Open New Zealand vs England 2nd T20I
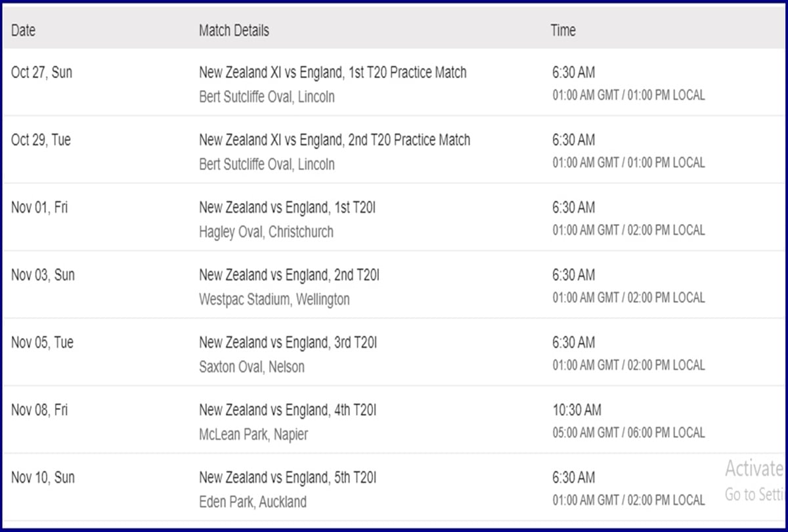The height and width of the screenshot is (532, 788). pyautogui.click(x=289, y=275)
